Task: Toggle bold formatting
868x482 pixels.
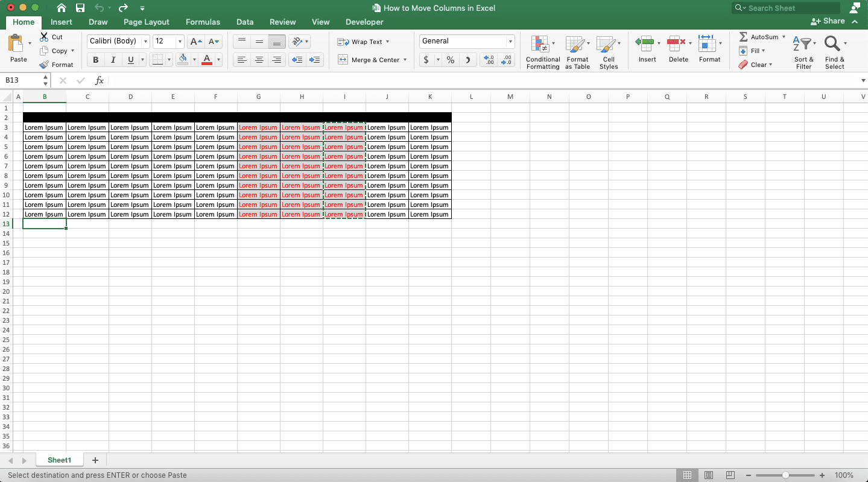Action: (x=95, y=60)
